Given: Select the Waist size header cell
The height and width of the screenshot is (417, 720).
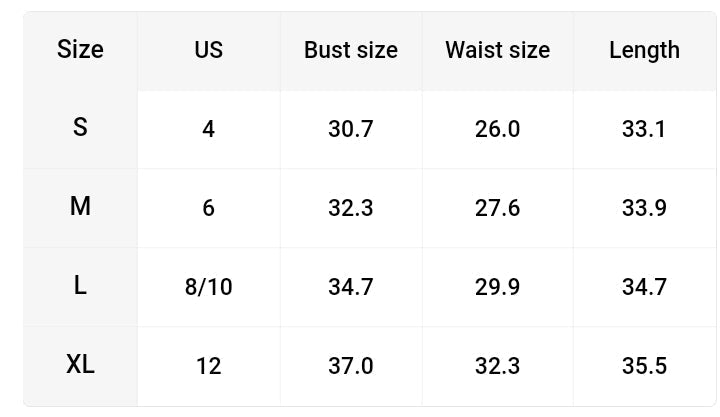Looking at the screenshot, I should pos(497,50).
